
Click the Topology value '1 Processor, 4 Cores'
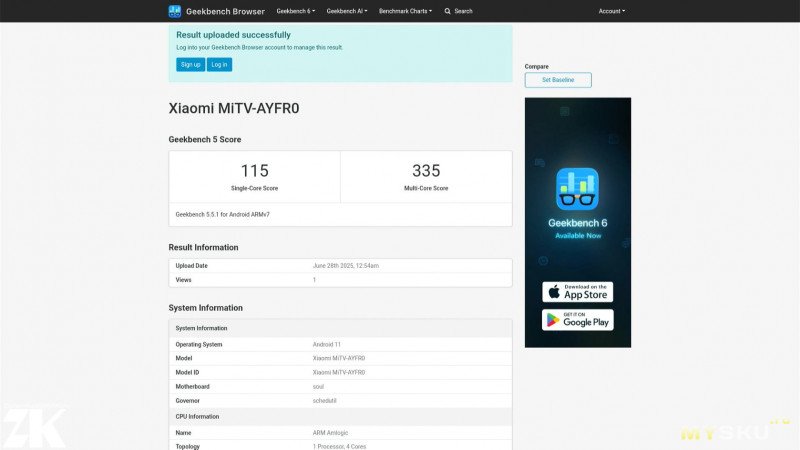pyautogui.click(x=339, y=446)
